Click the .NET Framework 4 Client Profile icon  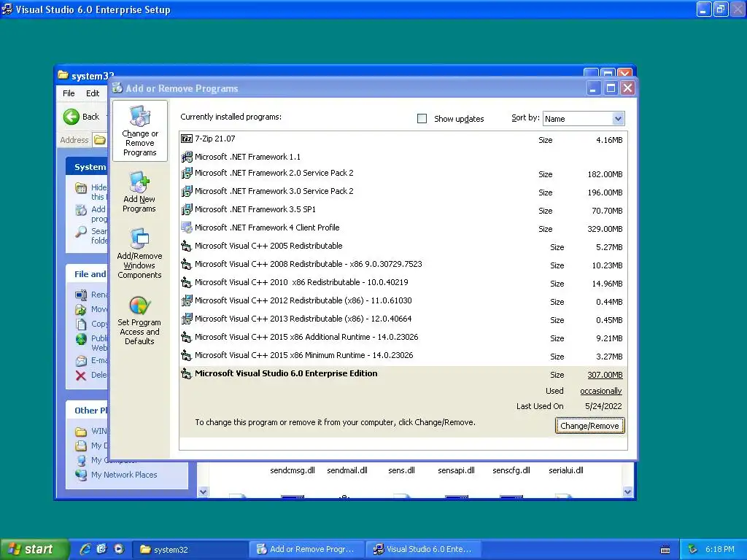(x=187, y=227)
